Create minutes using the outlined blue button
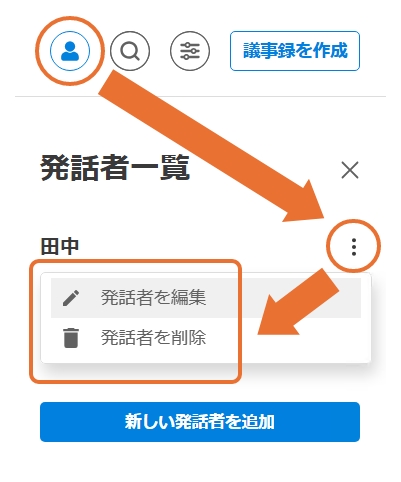Image resolution: width=401 pixels, height=482 pixels. coord(295,51)
